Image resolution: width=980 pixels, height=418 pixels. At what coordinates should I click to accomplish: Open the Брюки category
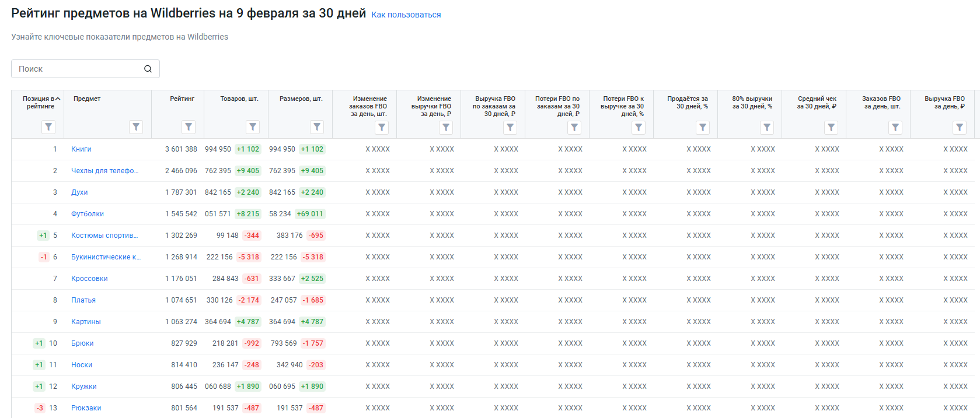pyautogui.click(x=82, y=343)
